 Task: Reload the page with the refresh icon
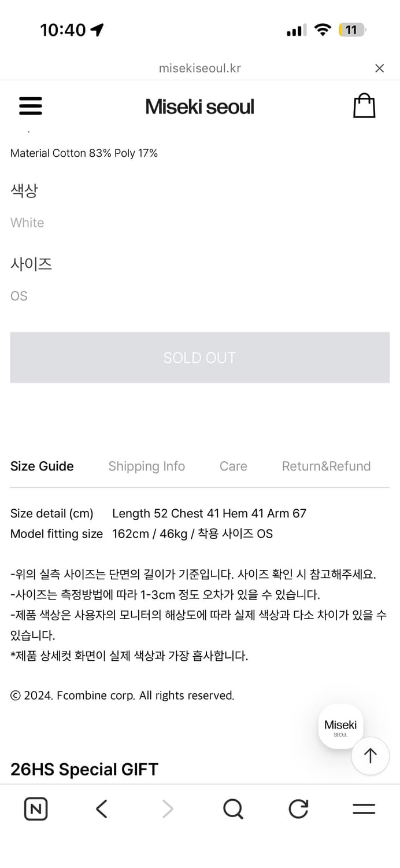(x=298, y=809)
